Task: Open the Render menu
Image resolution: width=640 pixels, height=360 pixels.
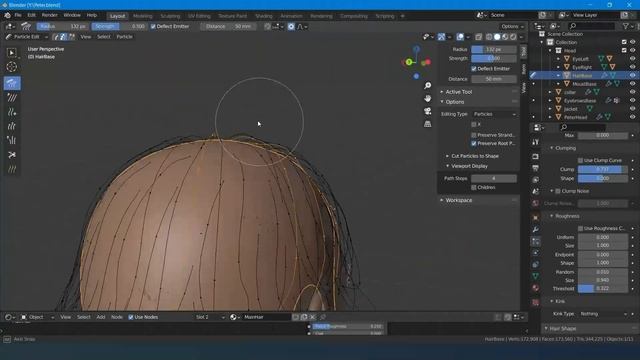Action: pos(49,15)
